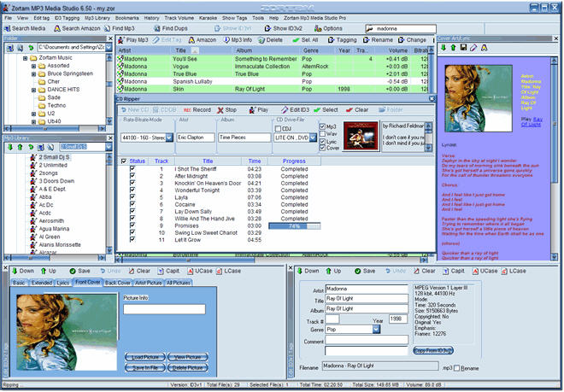Enable the CDJ checkbox
The width and height of the screenshot is (564, 392).
point(278,129)
